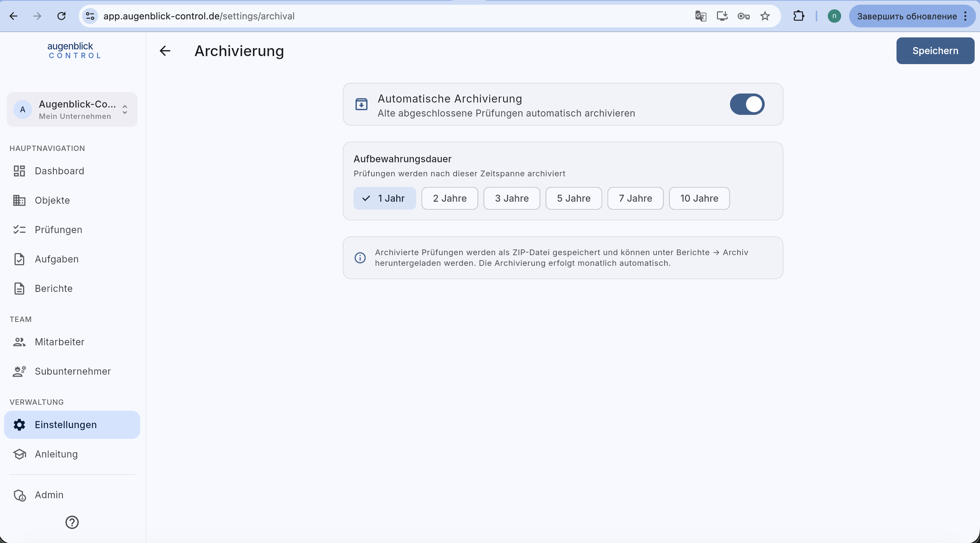
Task: Click the Dashboard grid icon
Action: [19, 171]
